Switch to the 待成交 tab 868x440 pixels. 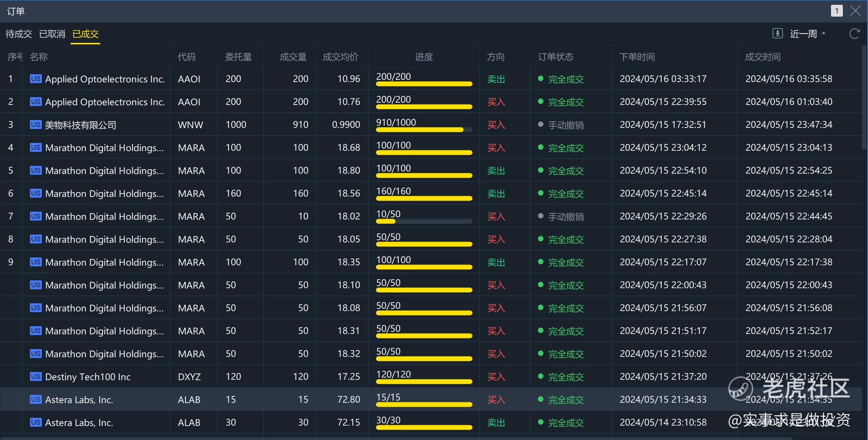19,34
